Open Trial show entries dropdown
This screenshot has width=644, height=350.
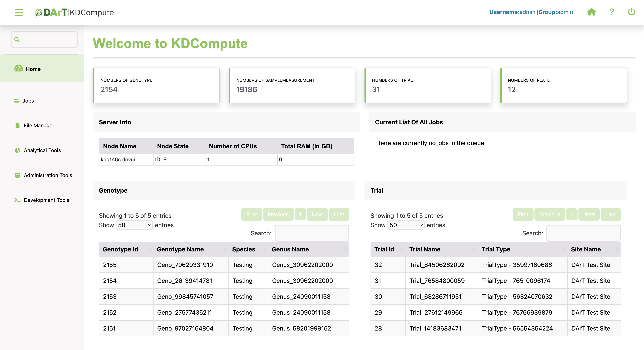coord(406,225)
